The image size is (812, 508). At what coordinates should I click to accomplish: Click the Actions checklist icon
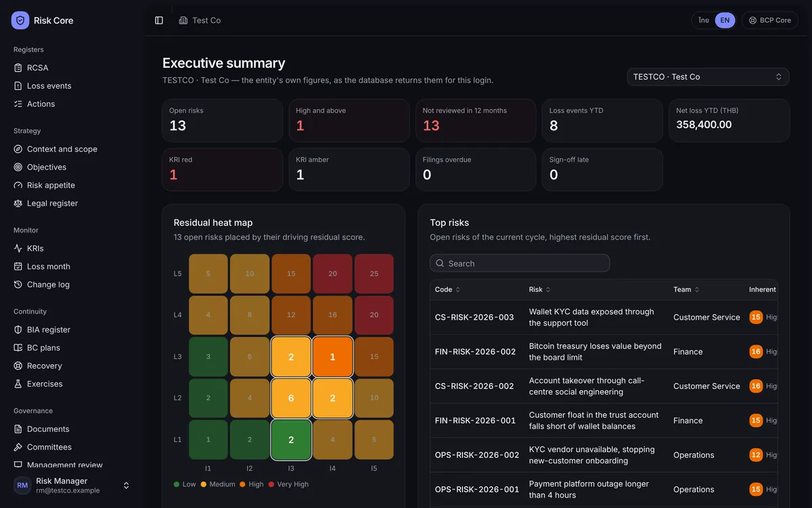18,104
